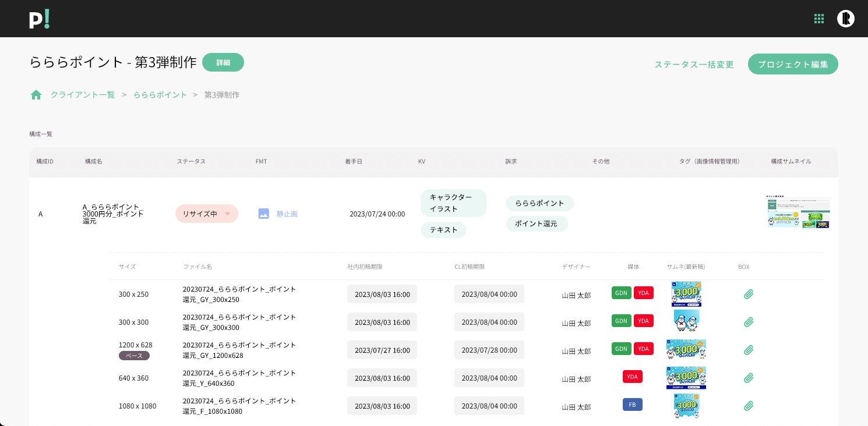
Task: Edit CL初稿期限 for 1080 x 1080 row
Action: pyautogui.click(x=489, y=406)
